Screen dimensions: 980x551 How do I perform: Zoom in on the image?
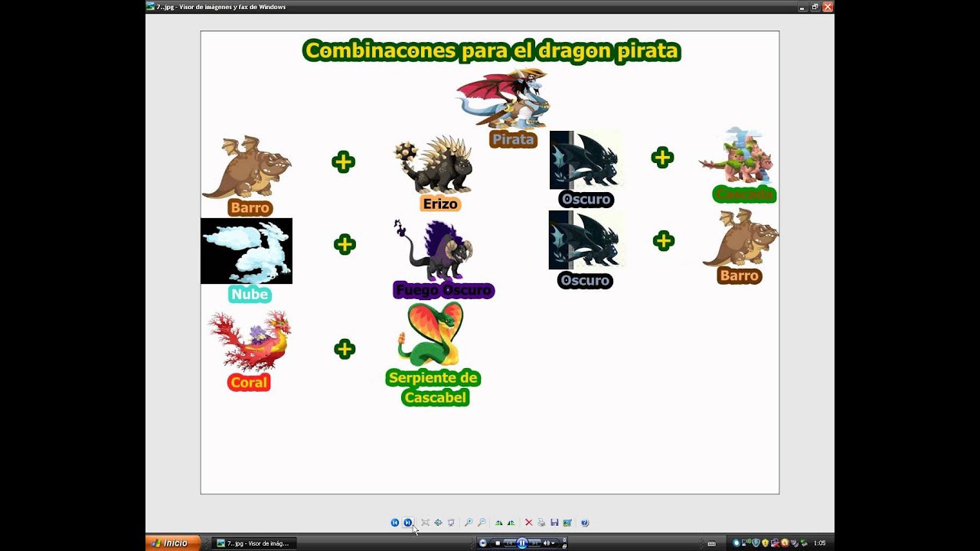[469, 523]
